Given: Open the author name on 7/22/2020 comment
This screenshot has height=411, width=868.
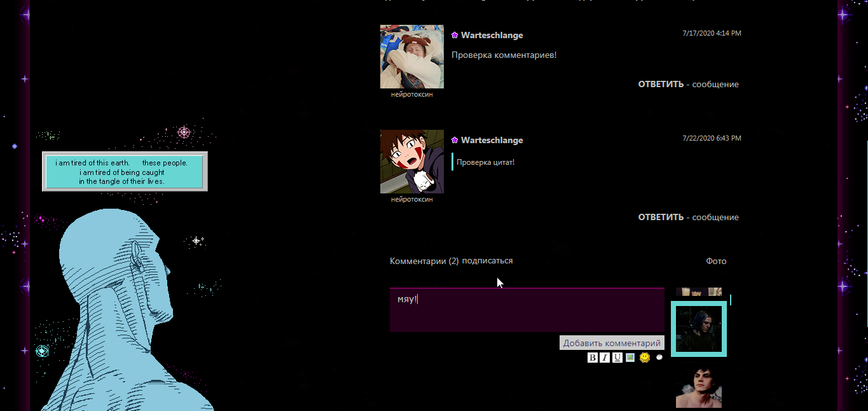Looking at the screenshot, I should coord(492,141).
